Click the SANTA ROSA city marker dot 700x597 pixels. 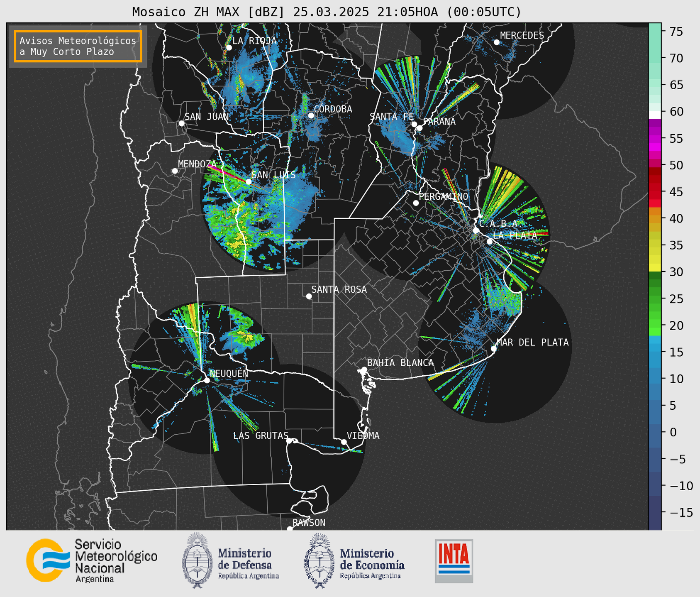(309, 296)
